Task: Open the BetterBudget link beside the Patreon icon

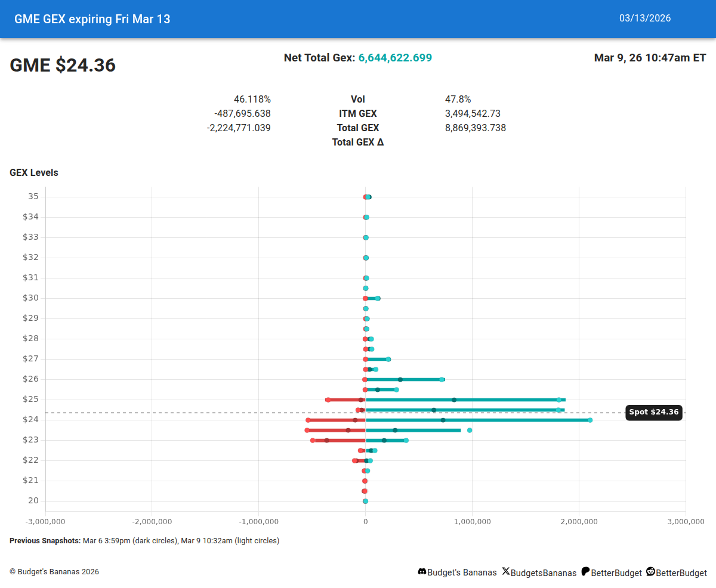Action: point(616,572)
